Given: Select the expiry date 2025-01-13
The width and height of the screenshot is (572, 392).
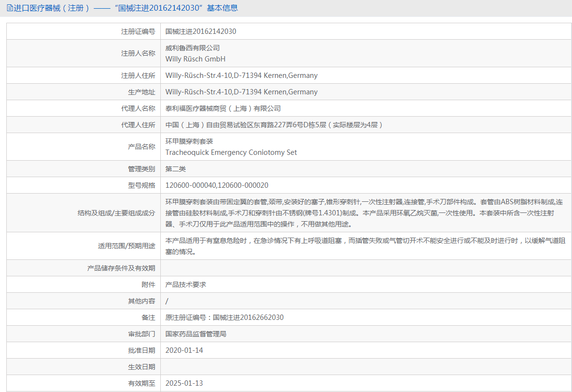Looking at the screenshot, I should pyautogui.click(x=184, y=383).
